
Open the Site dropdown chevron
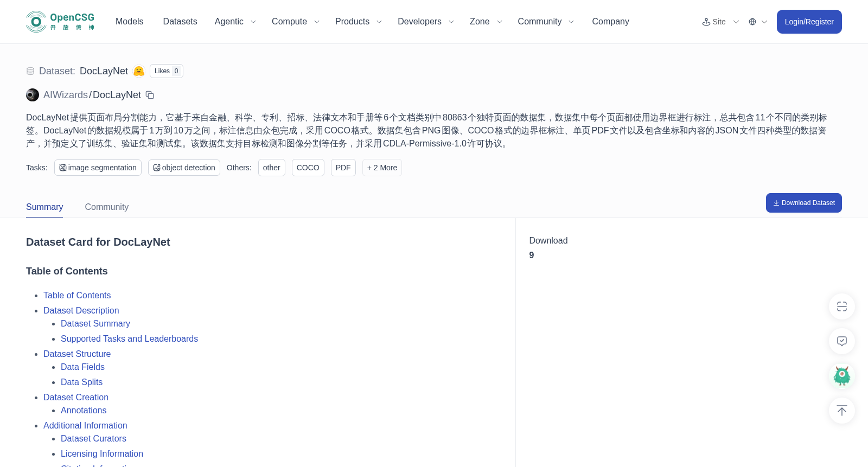pos(736,22)
